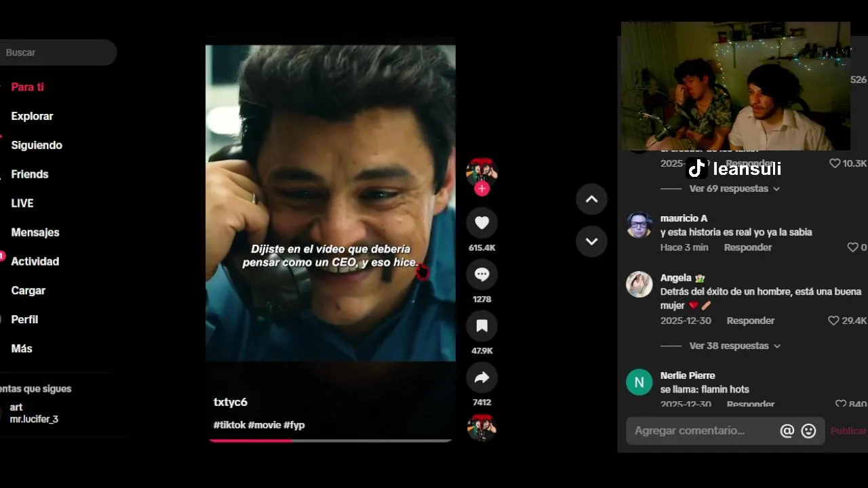Screen dimensions: 868x488
Task: Open Explorar in sidebar
Action: coord(32,116)
